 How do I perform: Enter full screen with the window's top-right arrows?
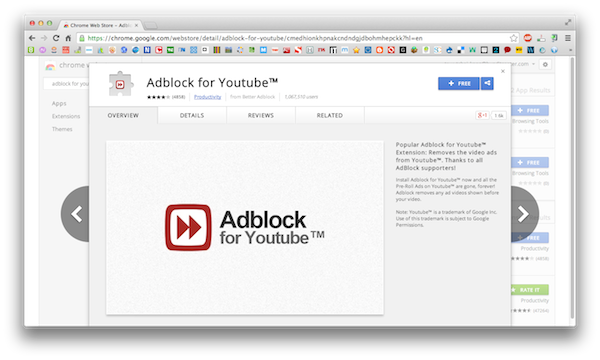[x=568, y=23]
